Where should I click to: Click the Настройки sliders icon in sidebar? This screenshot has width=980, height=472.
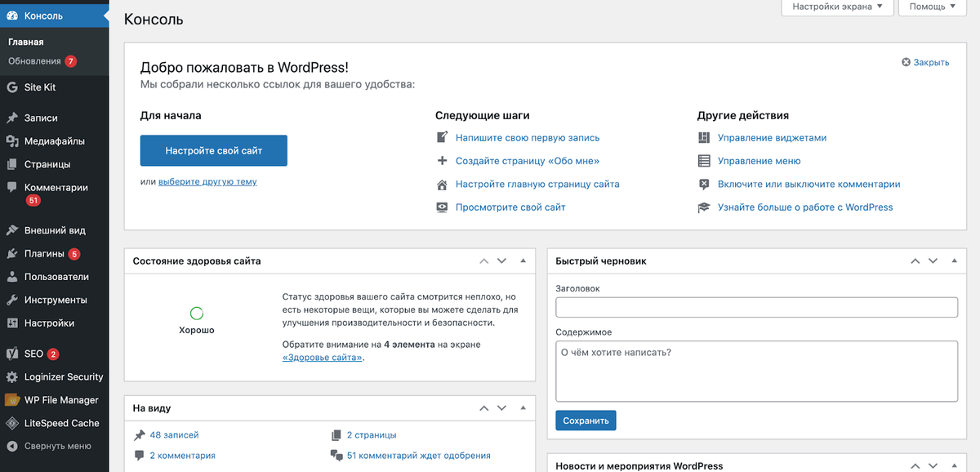(x=12, y=323)
